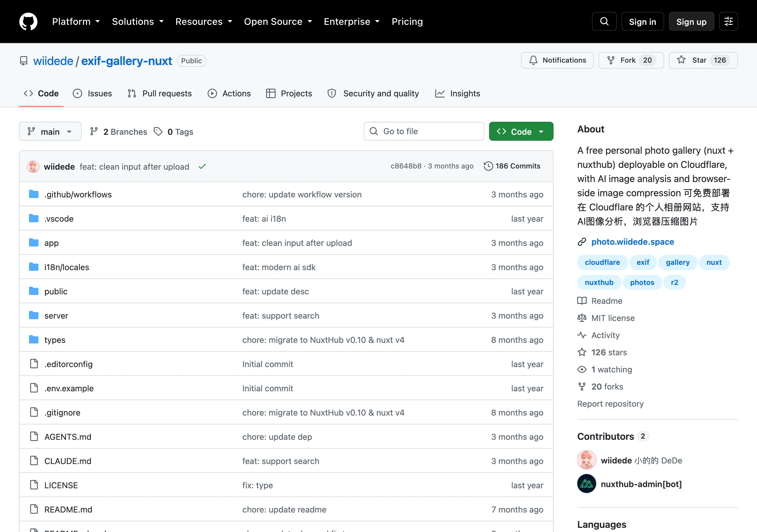Open the .gitignore file
The image size is (757, 532).
(62, 413)
